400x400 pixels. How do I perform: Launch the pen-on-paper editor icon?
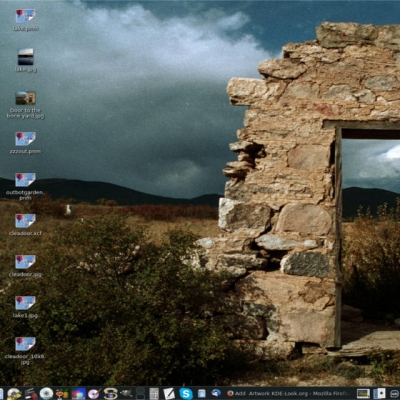[169, 394]
